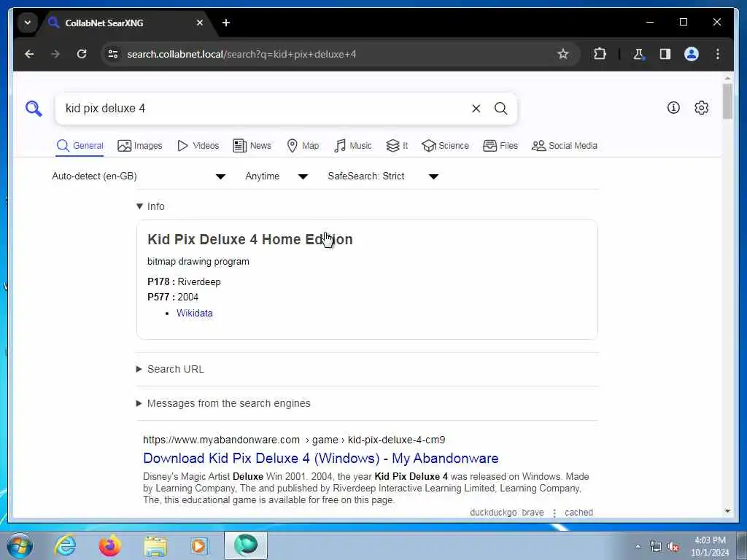
Task: Collapse the Info section
Action: click(x=150, y=206)
